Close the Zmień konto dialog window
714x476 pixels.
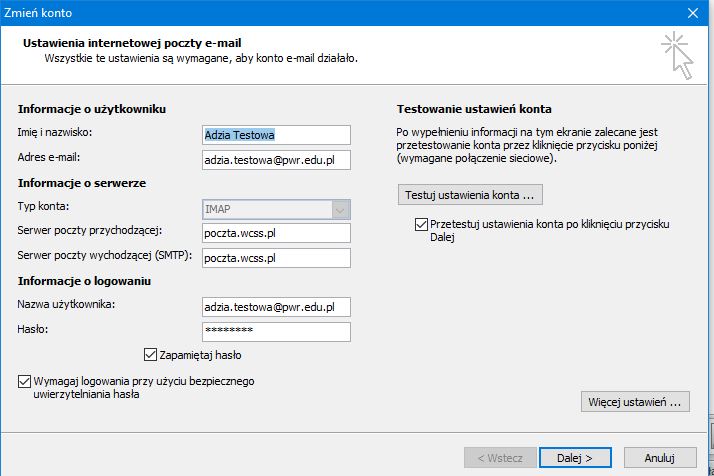(692, 13)
